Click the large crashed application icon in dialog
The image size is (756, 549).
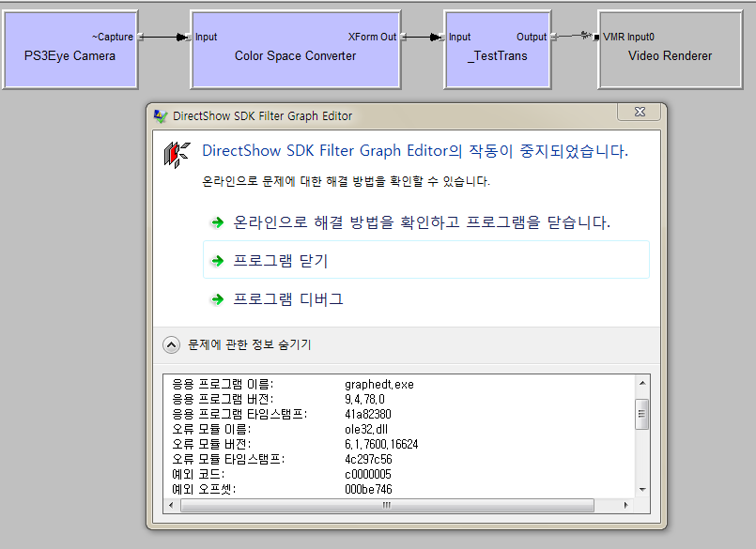pos(175,154)
